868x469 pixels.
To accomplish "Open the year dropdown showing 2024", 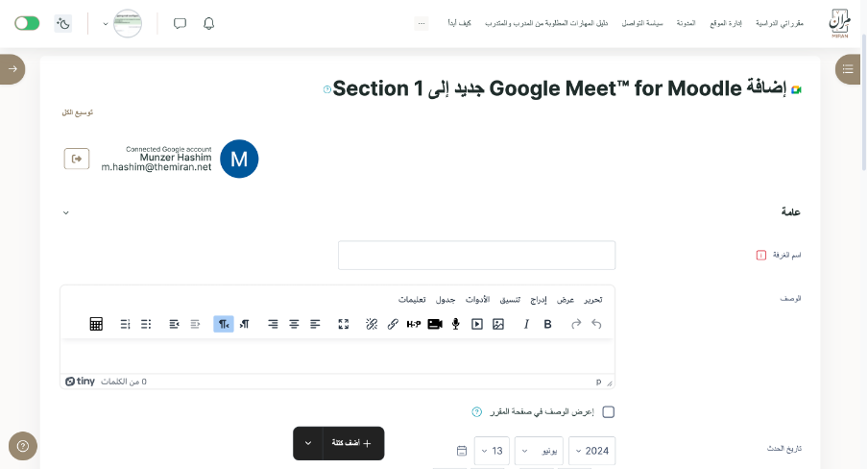I will (x=591, y=450).
